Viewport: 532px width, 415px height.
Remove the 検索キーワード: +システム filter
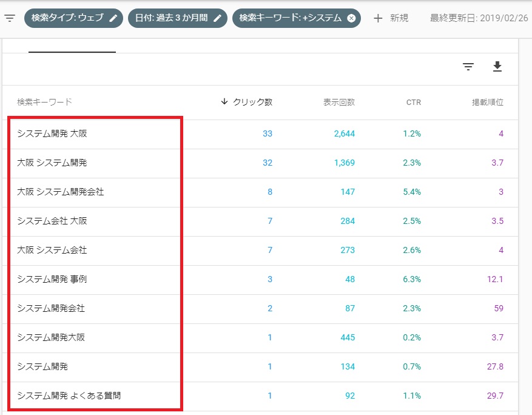pos(351,18)
